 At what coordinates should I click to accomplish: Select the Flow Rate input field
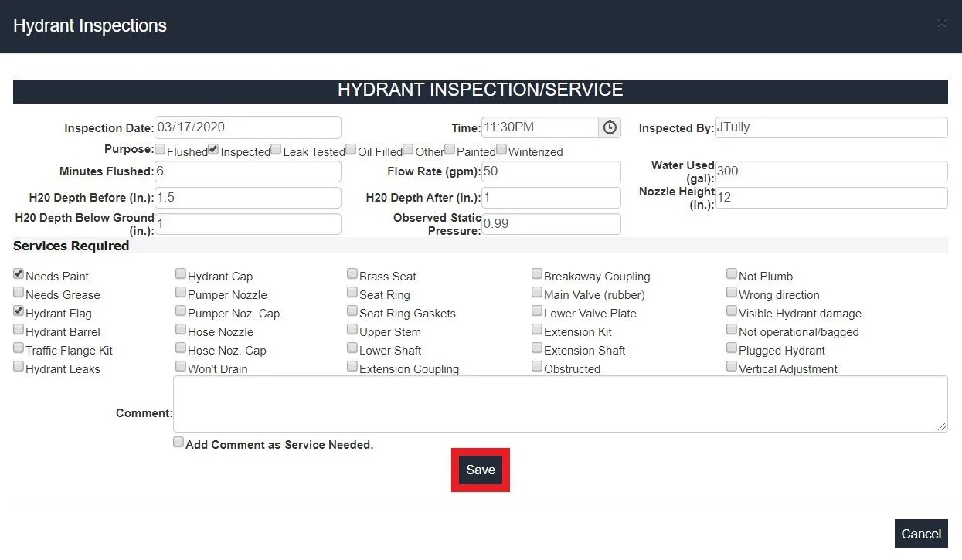[551, 171]
